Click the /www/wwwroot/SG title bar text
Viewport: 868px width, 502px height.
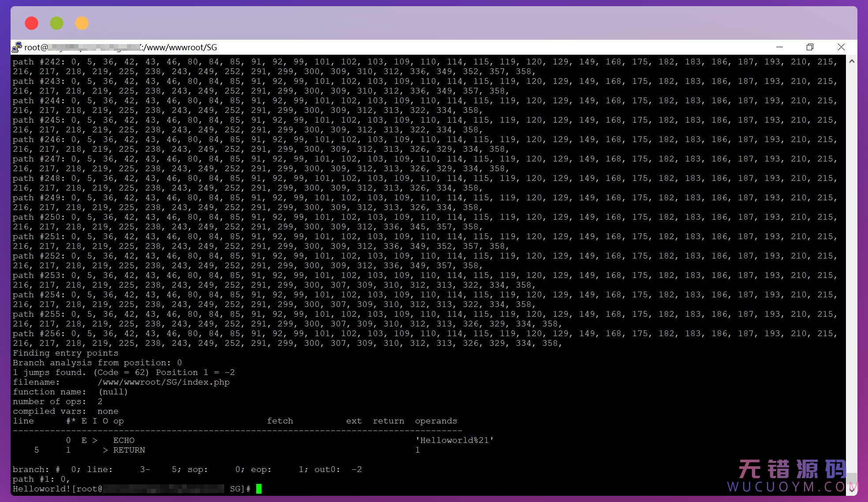180,47
